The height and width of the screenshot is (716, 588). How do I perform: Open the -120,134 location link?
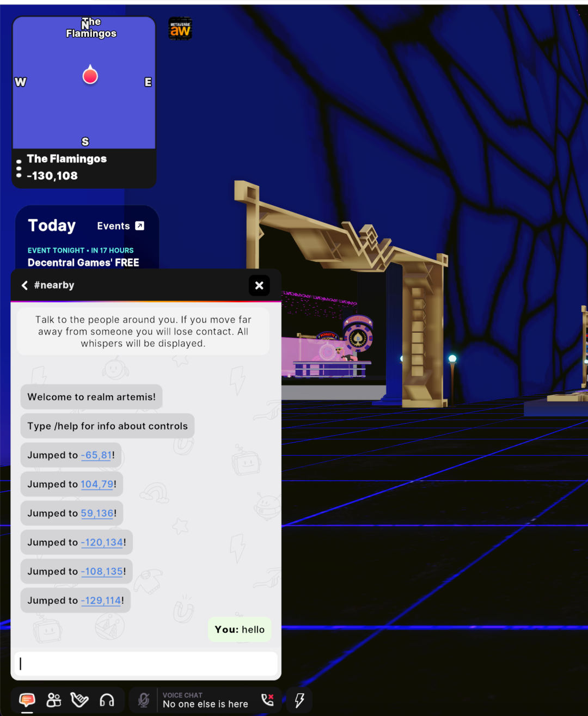pyautogui.click(x=102, y=542)
